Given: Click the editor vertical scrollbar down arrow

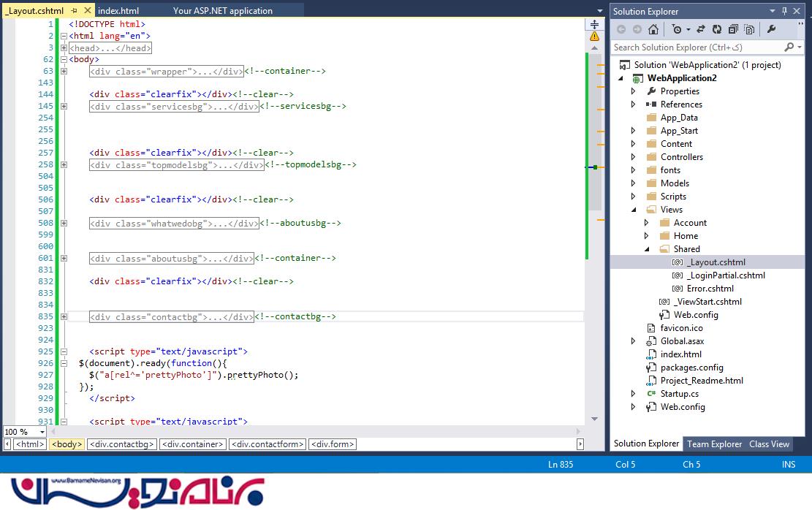Looking at the screenshot, I should click(594, 419).
